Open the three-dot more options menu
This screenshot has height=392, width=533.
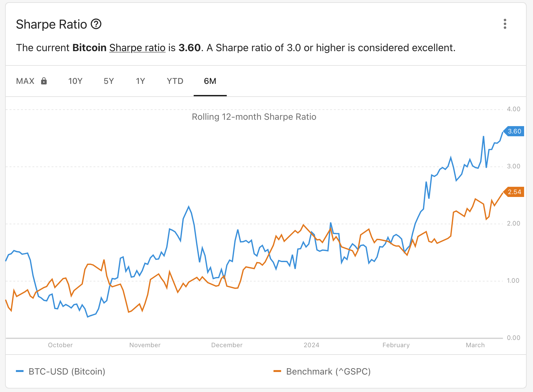tap(505, 24)
